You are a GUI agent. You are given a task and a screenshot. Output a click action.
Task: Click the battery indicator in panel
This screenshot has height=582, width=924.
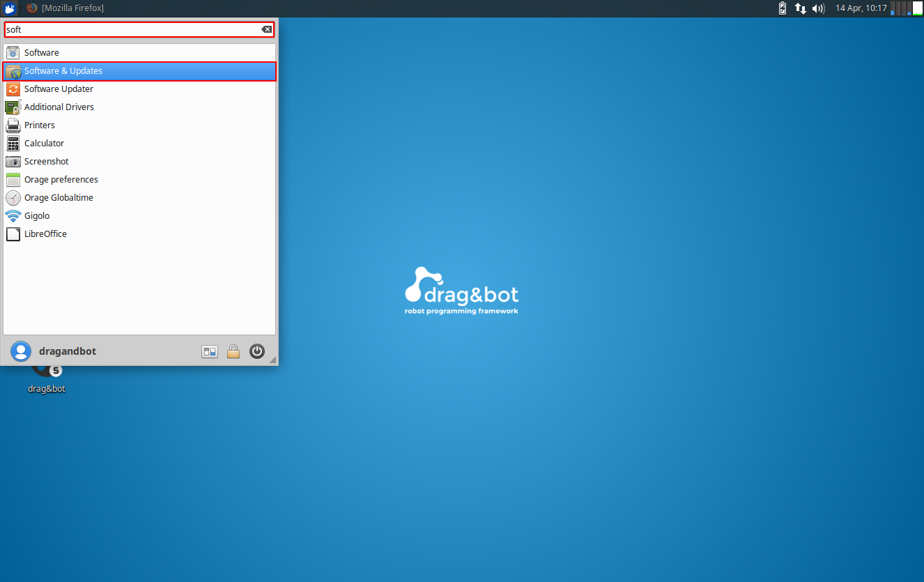[x=783, y=8]
